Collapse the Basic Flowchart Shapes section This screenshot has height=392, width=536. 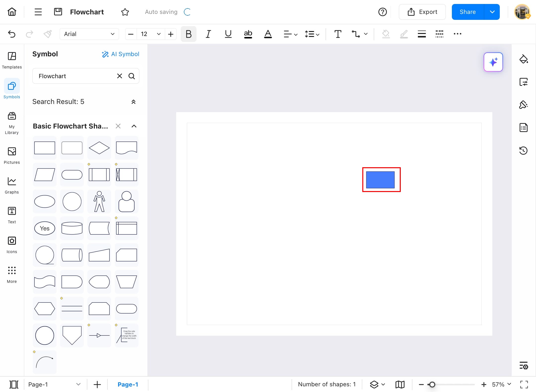coord(134,126)
